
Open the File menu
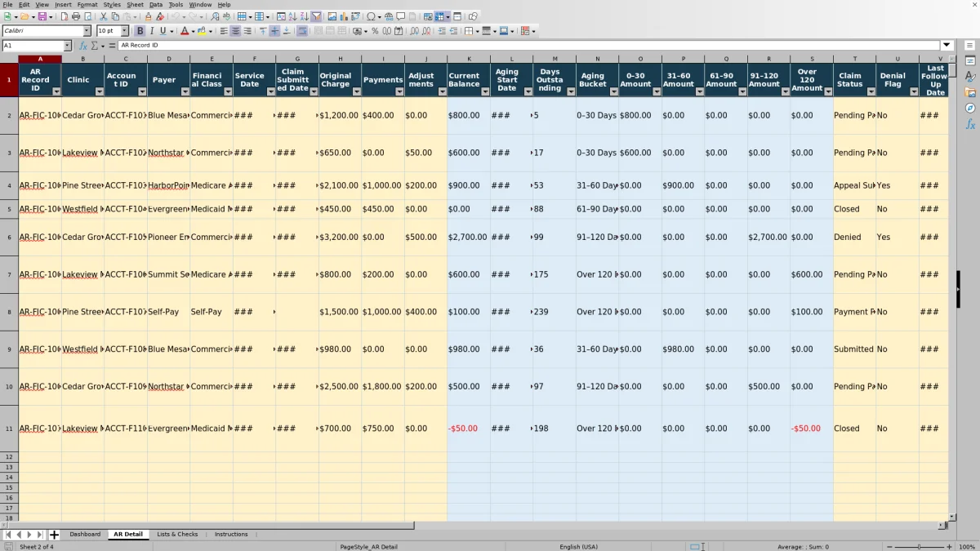point(7,4)
